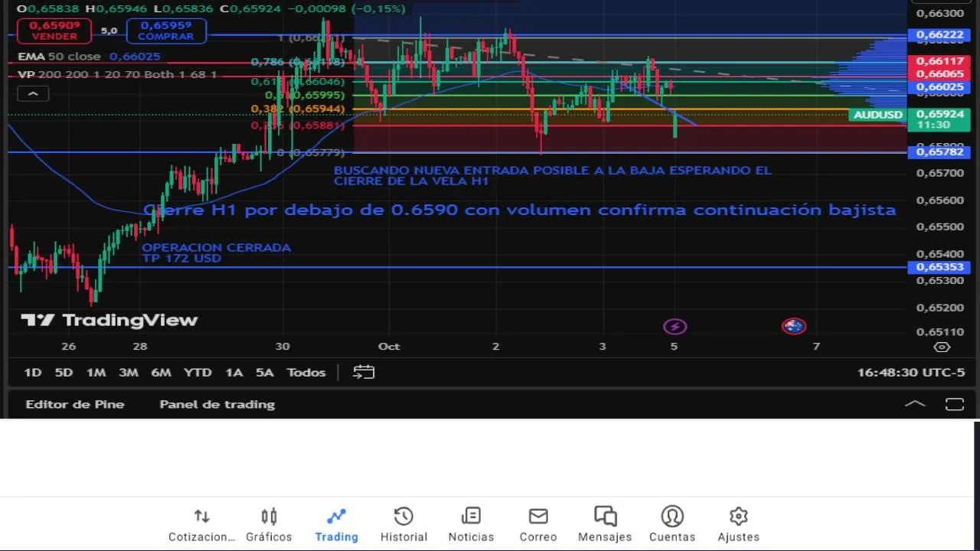The height and width of the screenshot is (551, 980).
Task: Click the purple lightning event marker
Action: coord(675,327)
